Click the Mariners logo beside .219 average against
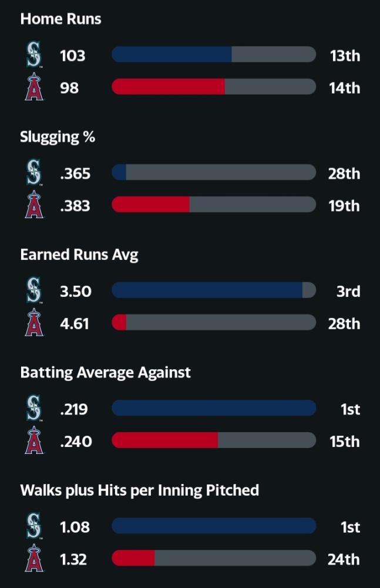This screenshot has height=588, width=380. tap(33, 409)
